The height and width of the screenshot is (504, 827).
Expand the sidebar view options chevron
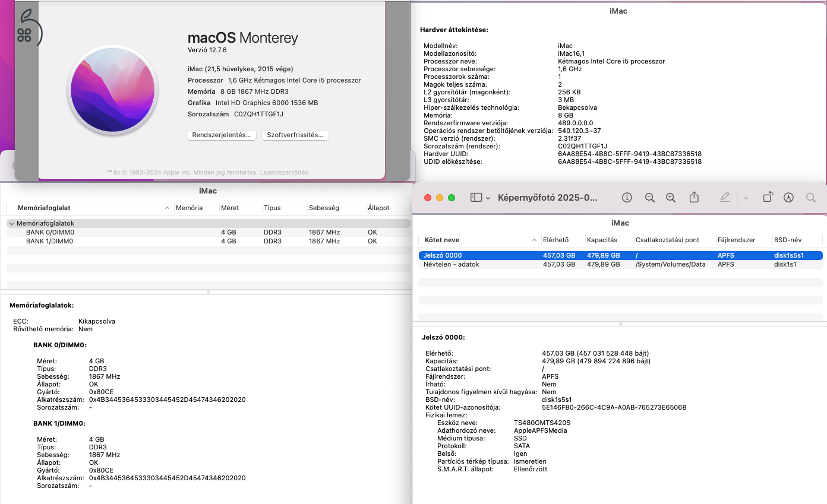[488, 198]
